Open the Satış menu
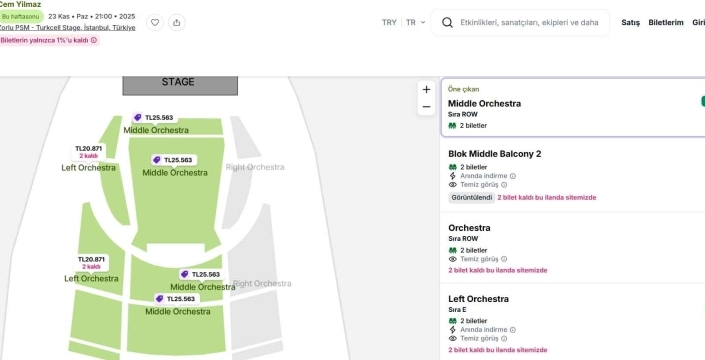Image resolution: width=705 pixels, height=360 pixels. tap(630, 22)
